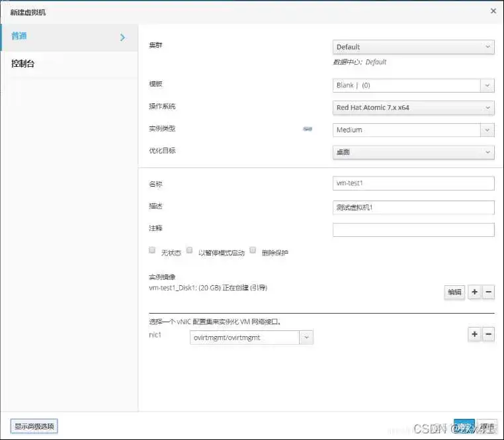Switch to the 控制台 tab
The width and height of the screenshot is (504, 440).
(x=23, y=64)
